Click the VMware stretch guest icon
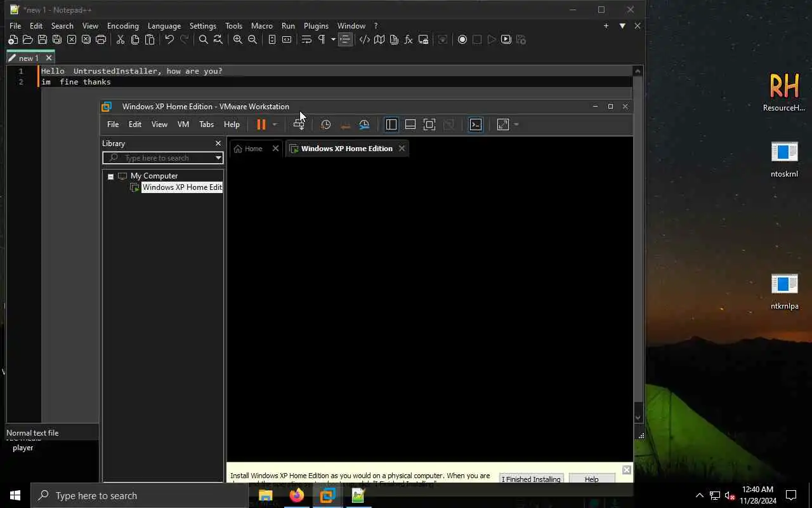Image resolution: width=812 pixels, height=508 pixels. (x=503, y=124)
